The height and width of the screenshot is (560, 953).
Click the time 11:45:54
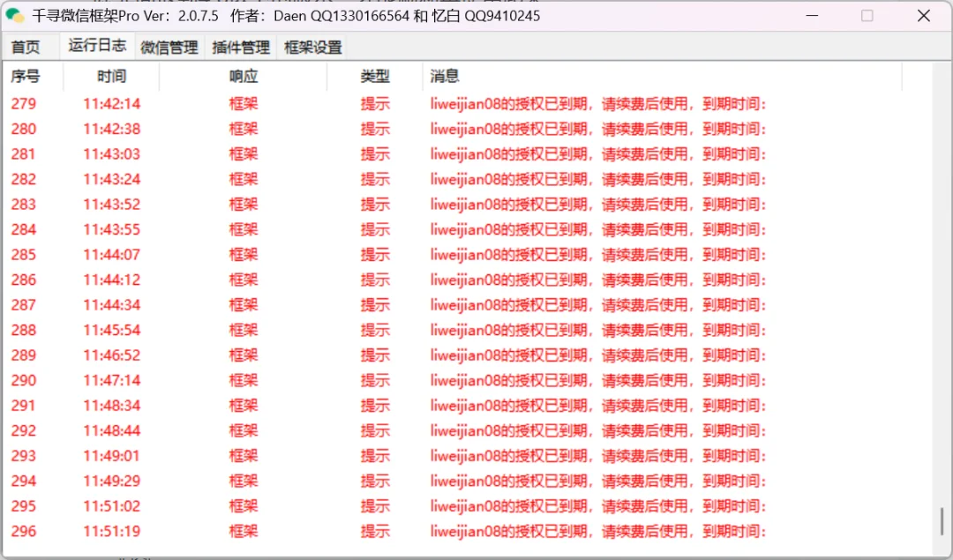coord(112,331)
